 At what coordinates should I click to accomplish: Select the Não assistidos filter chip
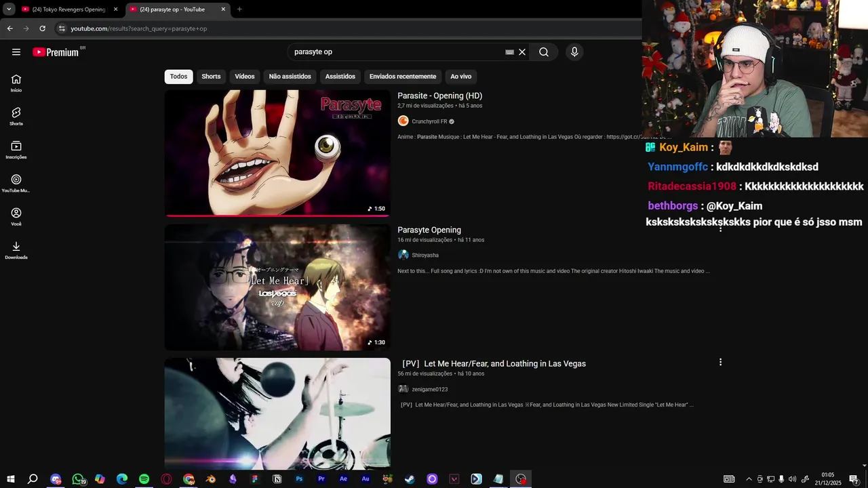[x=290, y=77]
